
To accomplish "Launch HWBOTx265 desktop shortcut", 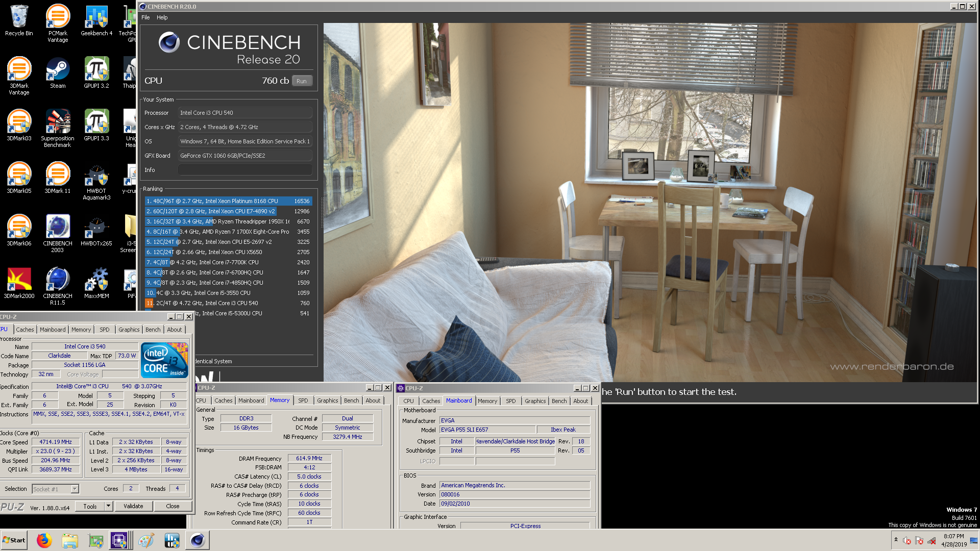I will pos(96,230).
